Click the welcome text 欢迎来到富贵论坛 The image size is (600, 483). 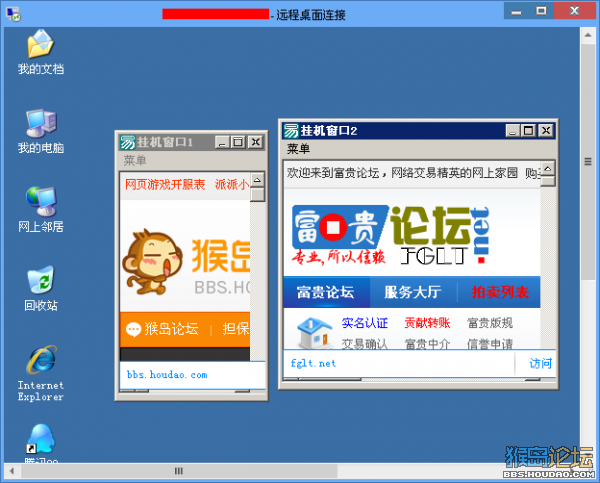point(333,173)
